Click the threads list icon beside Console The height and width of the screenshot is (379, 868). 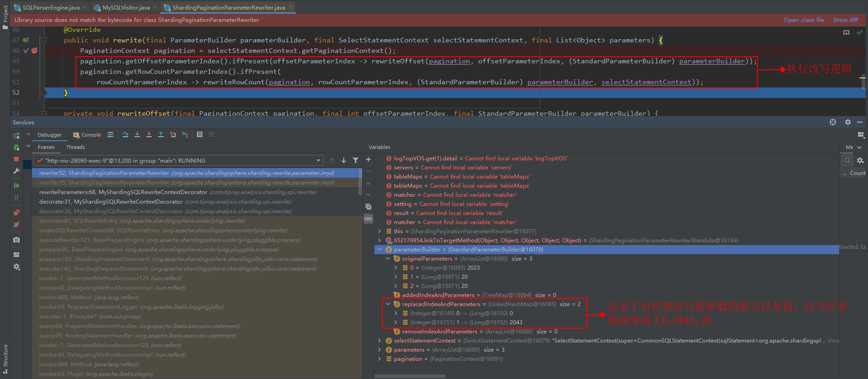coord(110,134)
